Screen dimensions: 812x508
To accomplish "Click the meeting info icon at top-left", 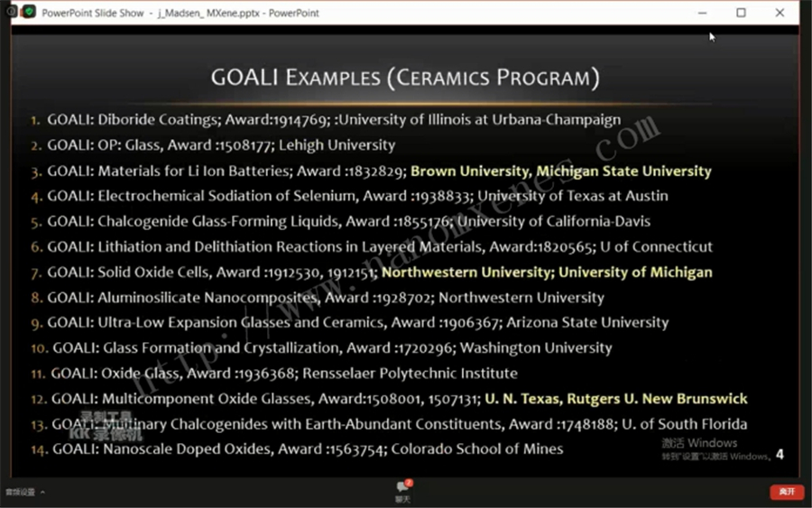I will [11, 12].
